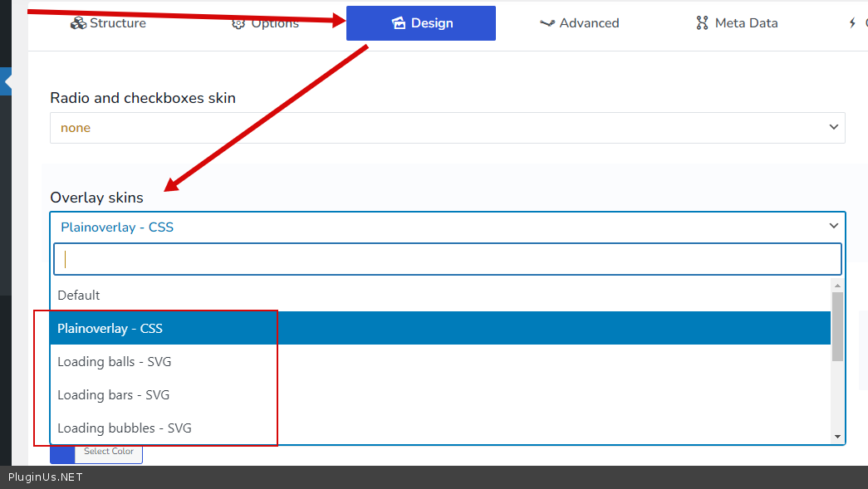Click the list scrollbar down arrow
Screen dimensions: 868x489
click(x=837, y=437)
